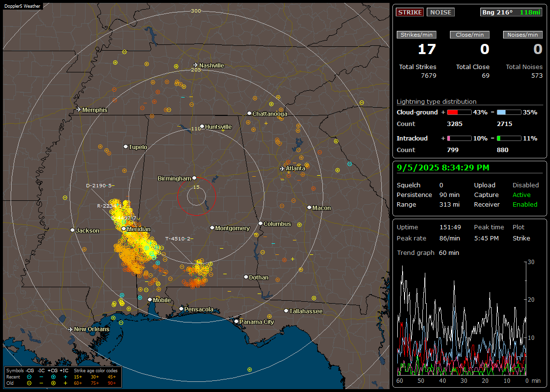Click the Intracloud negative count 880

tap(503, 150)
